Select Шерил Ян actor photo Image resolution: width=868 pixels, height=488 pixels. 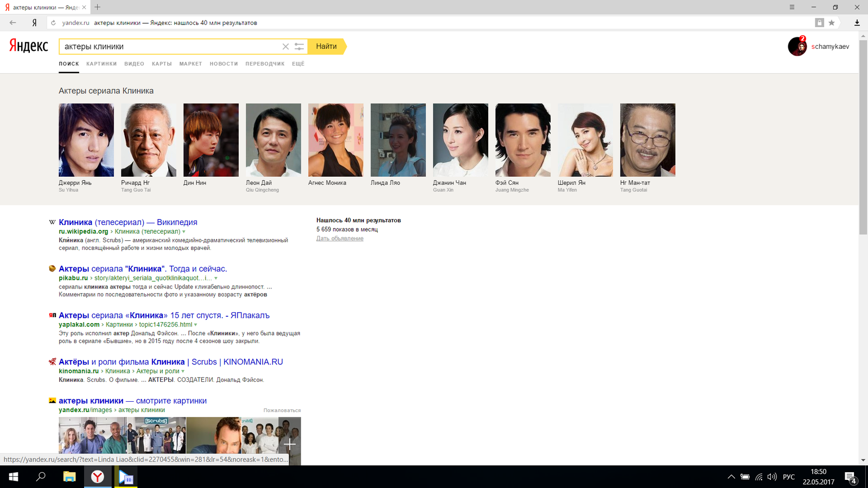pos(585,140)
